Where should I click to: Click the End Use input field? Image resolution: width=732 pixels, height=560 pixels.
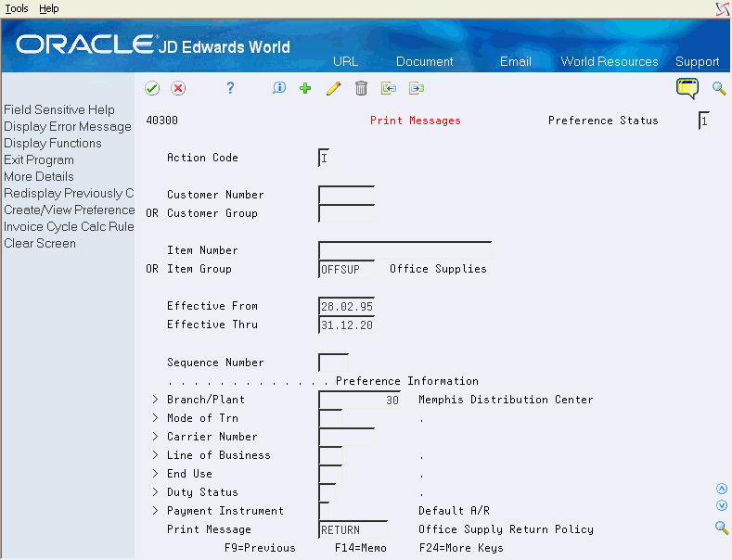click(330, 474)
